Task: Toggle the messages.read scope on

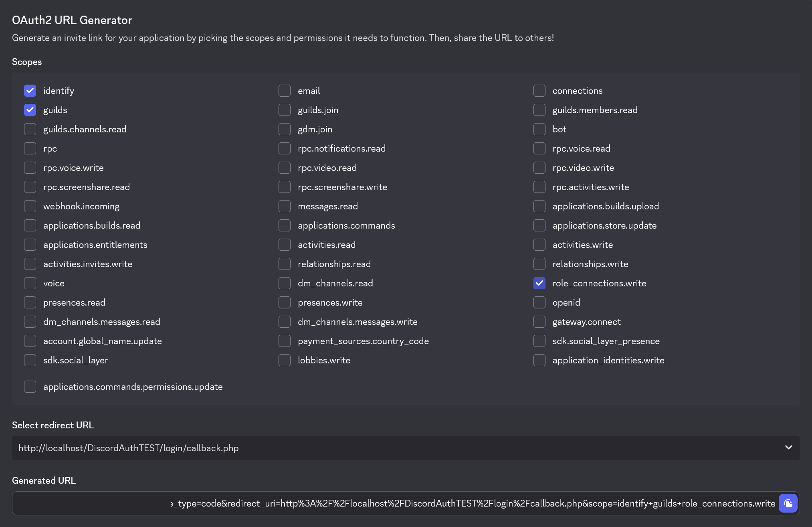Action: 285,206
